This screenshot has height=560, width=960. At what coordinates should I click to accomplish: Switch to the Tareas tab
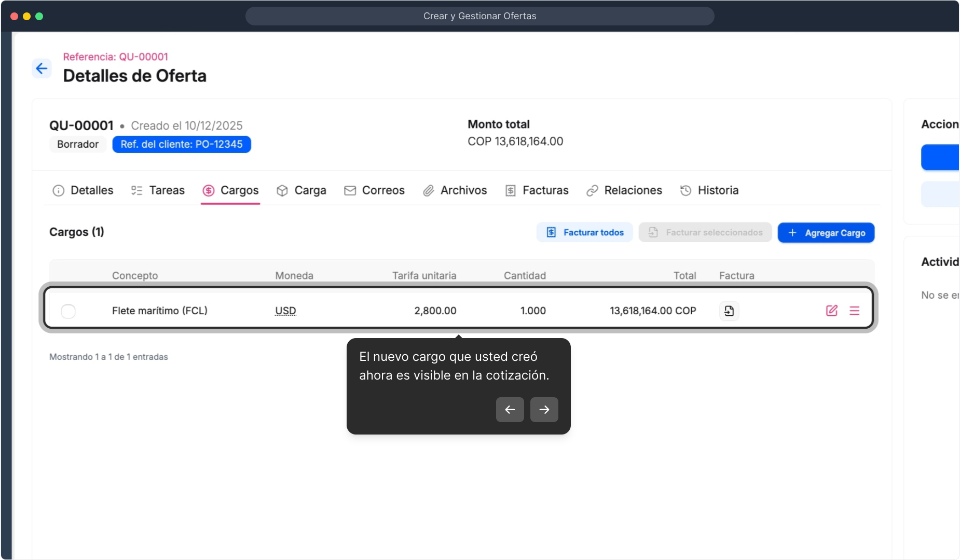point(158,190)
